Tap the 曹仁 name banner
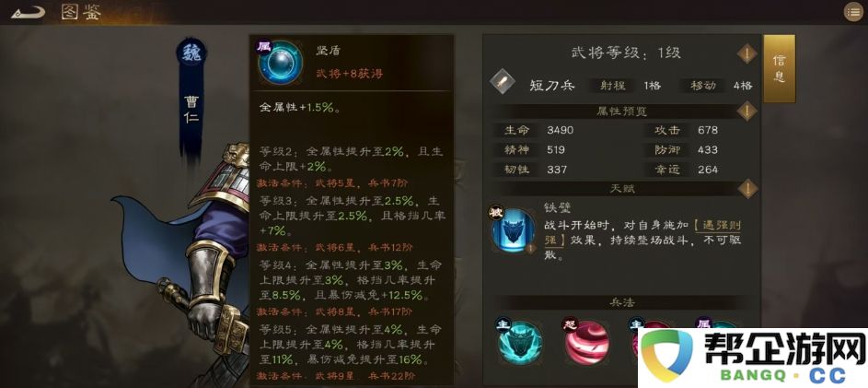The image size is (868, 388). pos(191,111)
